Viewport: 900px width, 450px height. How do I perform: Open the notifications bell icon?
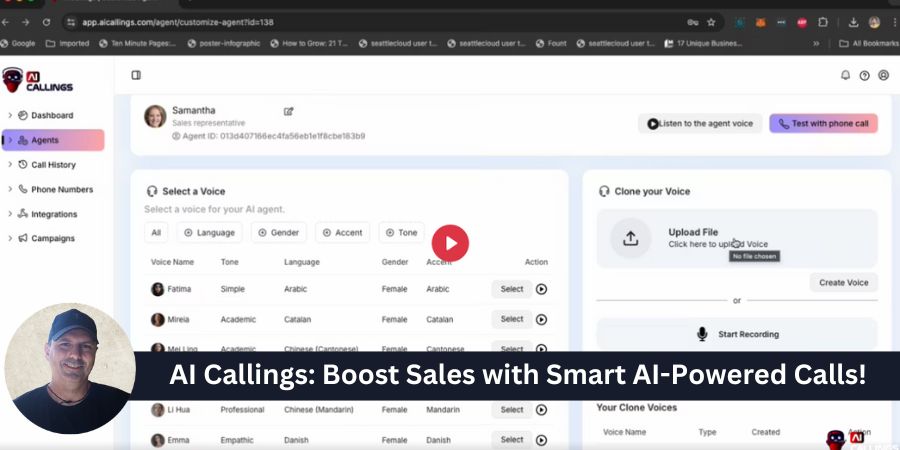pos(845,75)
